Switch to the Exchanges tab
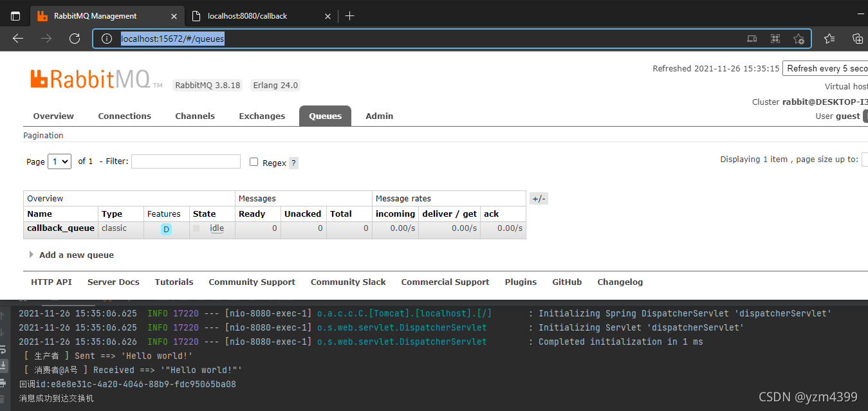The width and height of the screenshot is (868, 411). (262, 116)
